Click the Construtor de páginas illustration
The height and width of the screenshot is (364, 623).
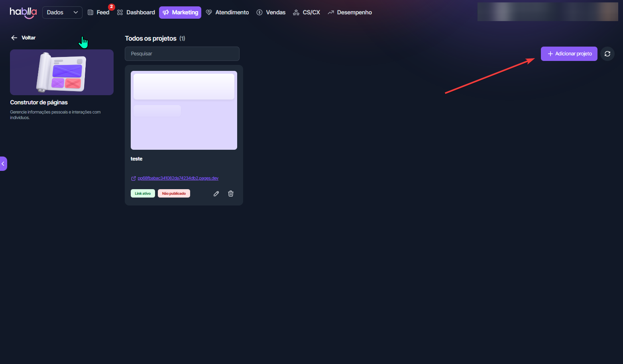pos(62,72)
